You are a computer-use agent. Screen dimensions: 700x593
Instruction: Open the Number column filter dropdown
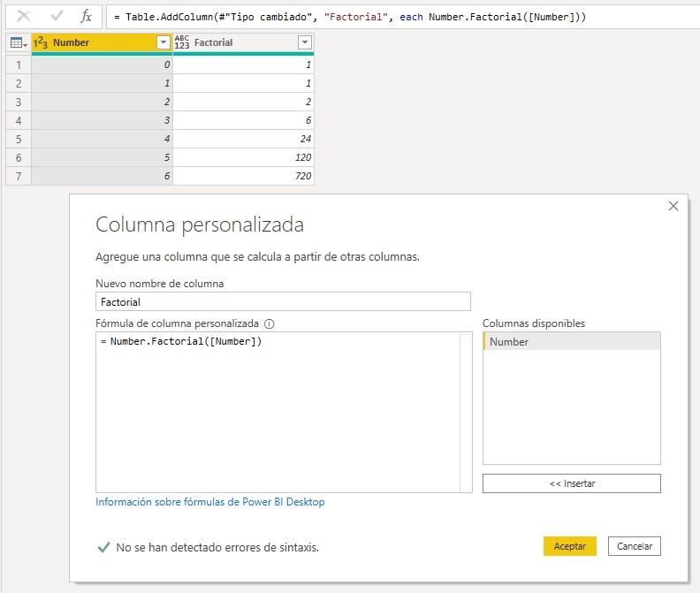click(163, 42)
